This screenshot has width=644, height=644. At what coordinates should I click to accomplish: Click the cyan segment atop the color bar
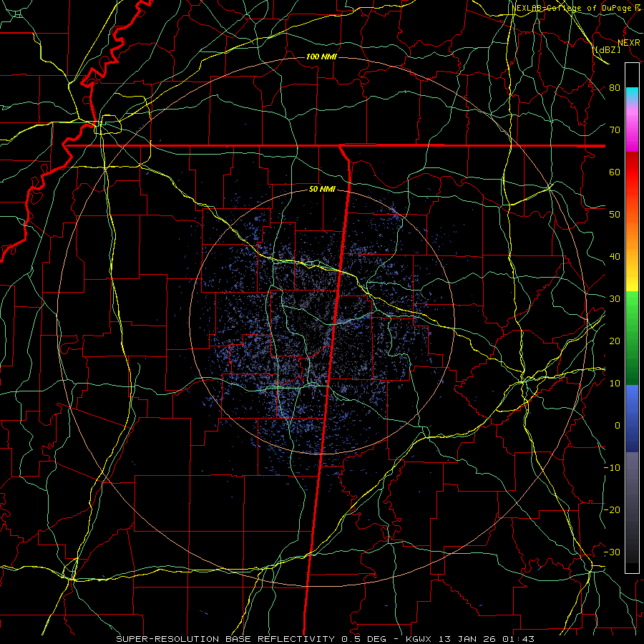point(632,95)
